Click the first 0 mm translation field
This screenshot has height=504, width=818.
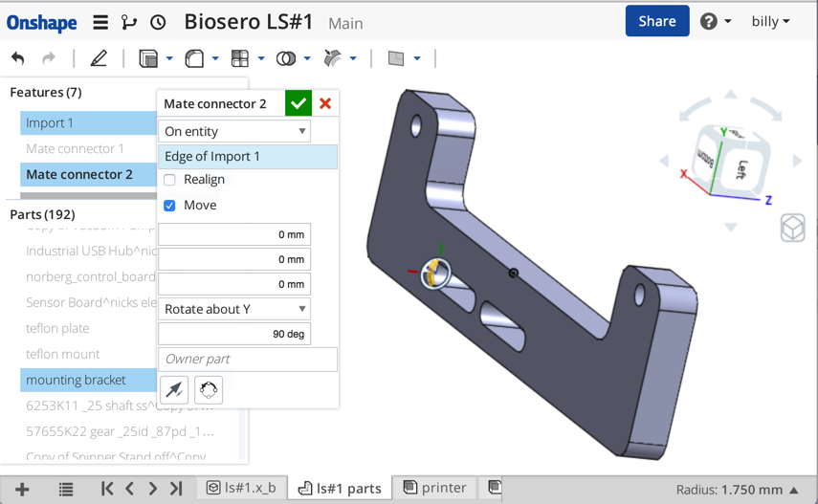(x=234, y=234)
